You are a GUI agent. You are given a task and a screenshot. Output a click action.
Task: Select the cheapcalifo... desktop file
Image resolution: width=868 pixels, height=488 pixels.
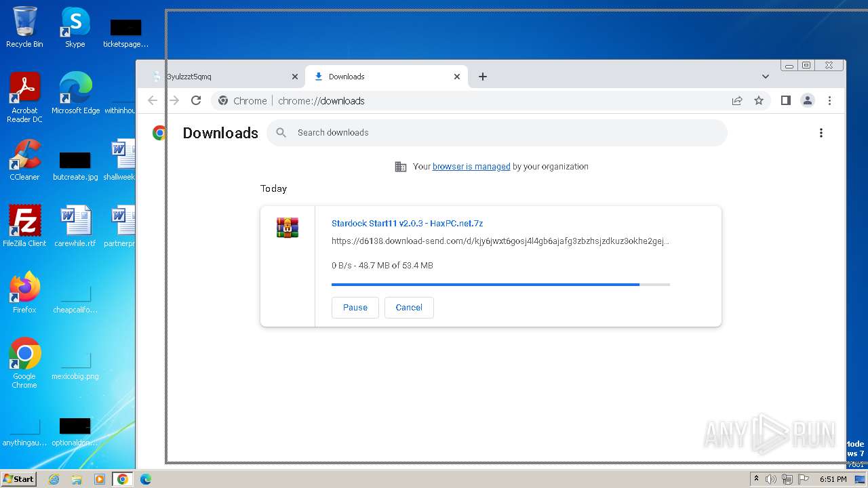point(75,300)
